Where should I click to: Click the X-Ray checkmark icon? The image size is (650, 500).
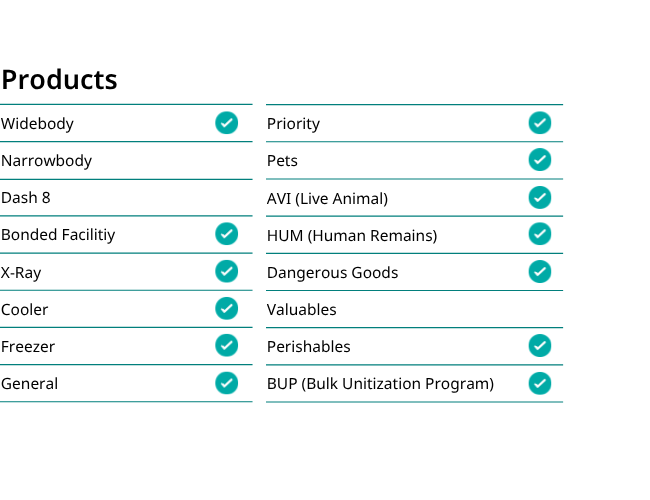(226, 272)
